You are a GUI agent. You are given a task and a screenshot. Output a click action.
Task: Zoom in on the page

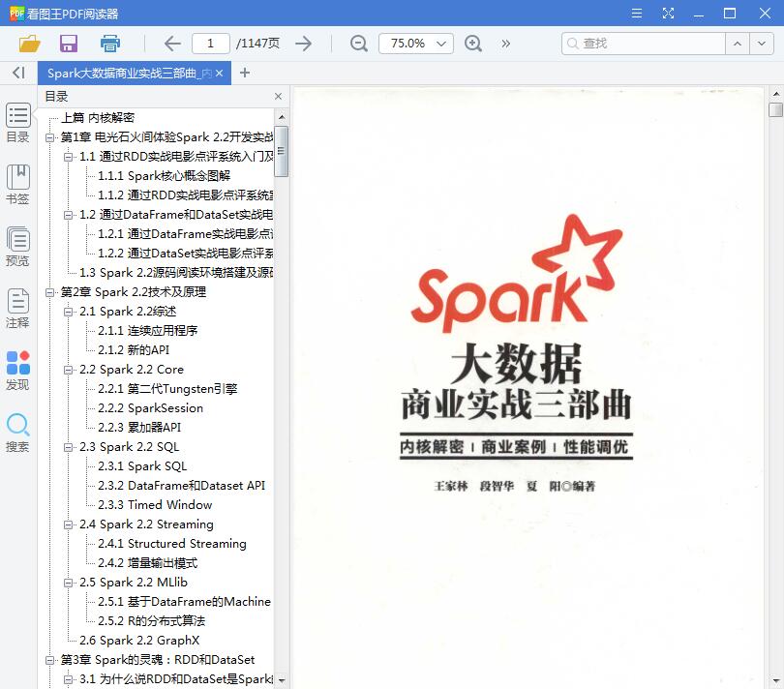pyautogui.click(x=474, y=44)
